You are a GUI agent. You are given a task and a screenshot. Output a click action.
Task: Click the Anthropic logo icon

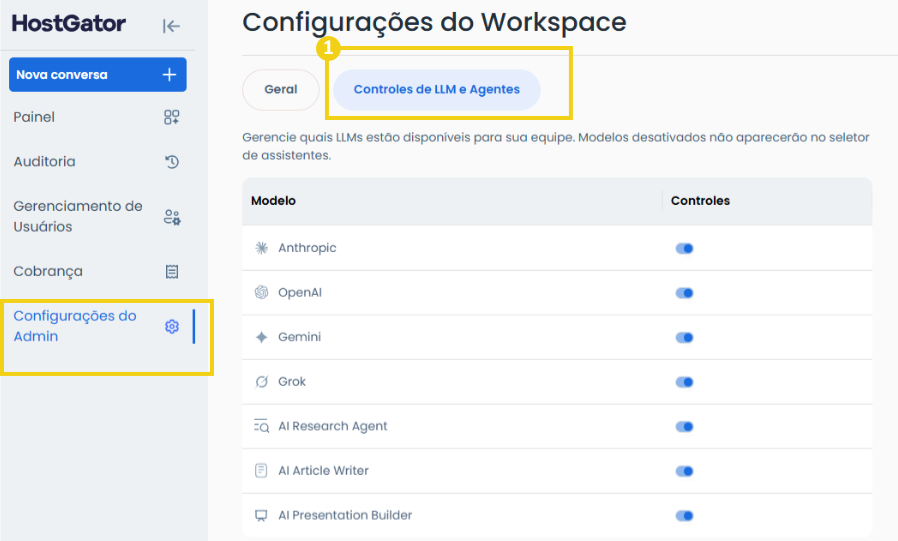pos(261,248)
